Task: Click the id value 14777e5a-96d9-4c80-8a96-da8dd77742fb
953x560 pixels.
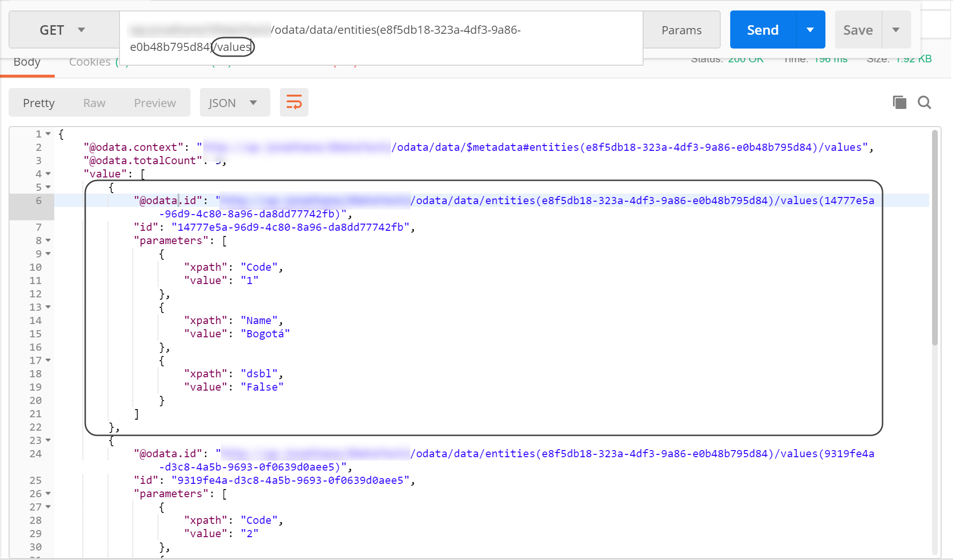Action: tap(290, 227)
